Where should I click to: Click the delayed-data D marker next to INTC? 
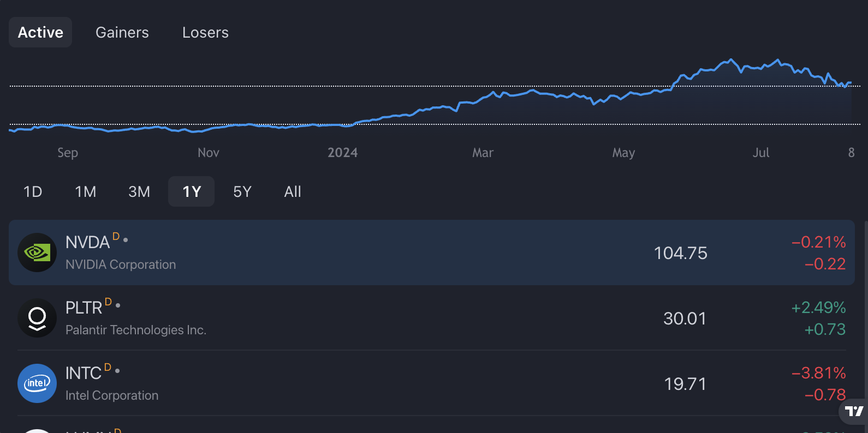tap(108, 367)
